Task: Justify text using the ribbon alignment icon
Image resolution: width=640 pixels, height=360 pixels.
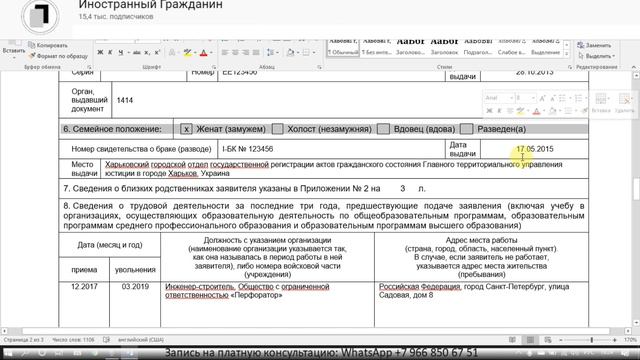Action: (x=256, y=53)
